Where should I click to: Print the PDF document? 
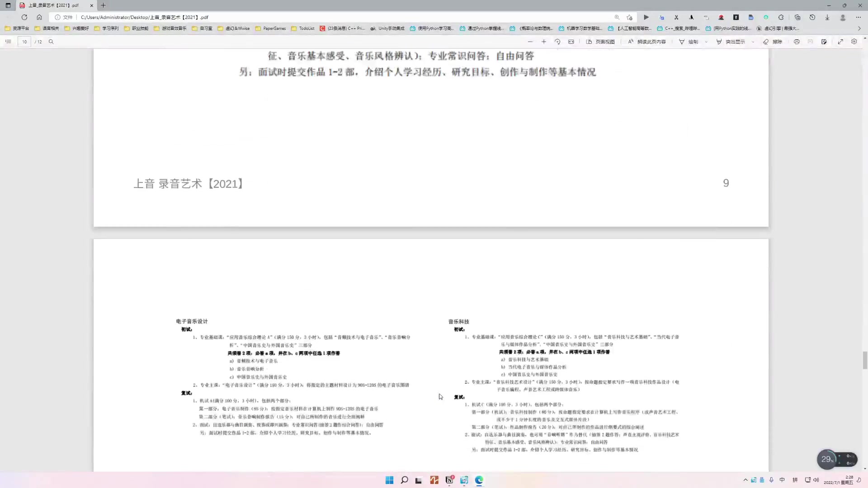point(797,42)
